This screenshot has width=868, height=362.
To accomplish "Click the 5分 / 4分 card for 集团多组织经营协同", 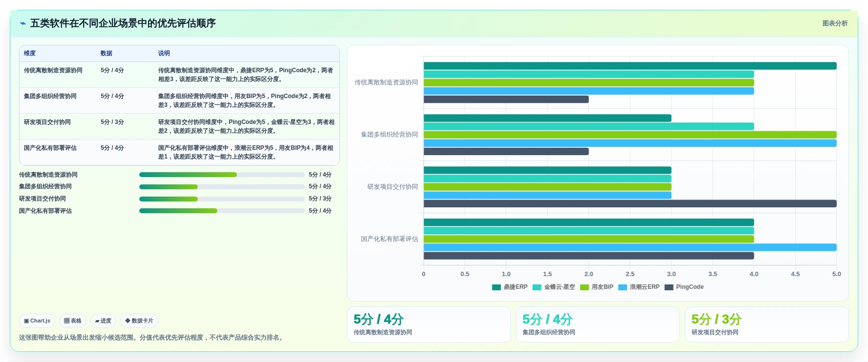I will coord(597,324).
